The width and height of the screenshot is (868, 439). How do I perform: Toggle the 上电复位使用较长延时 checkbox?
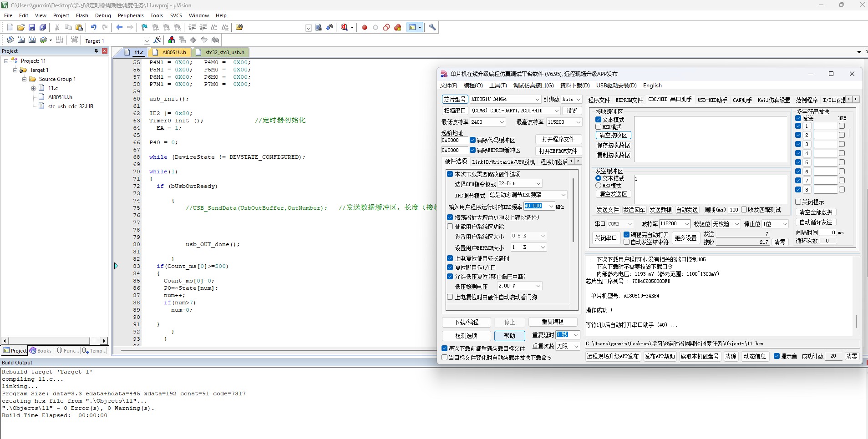click(x=450, y=258)
